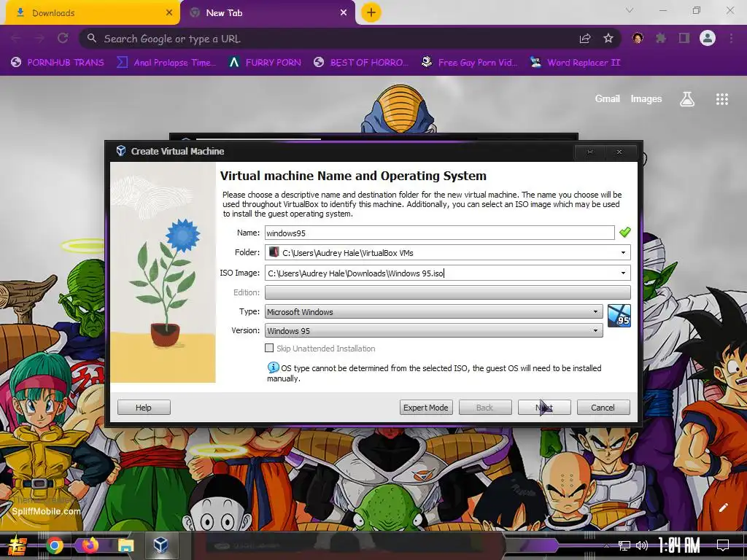747x560 pixels.
Task: Toggle the browser side panel icon
Action: point(684,38)
